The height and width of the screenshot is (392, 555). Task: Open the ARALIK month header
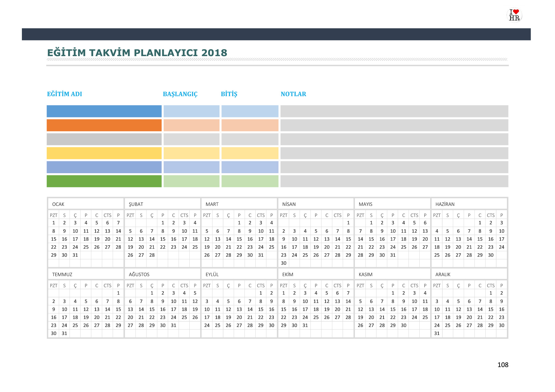pos(443,274)
